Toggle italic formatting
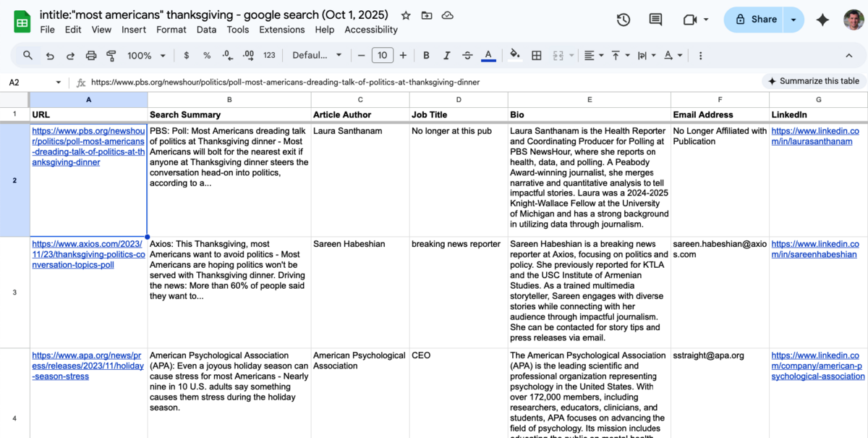The image size is (868, 438). (446, 55)
